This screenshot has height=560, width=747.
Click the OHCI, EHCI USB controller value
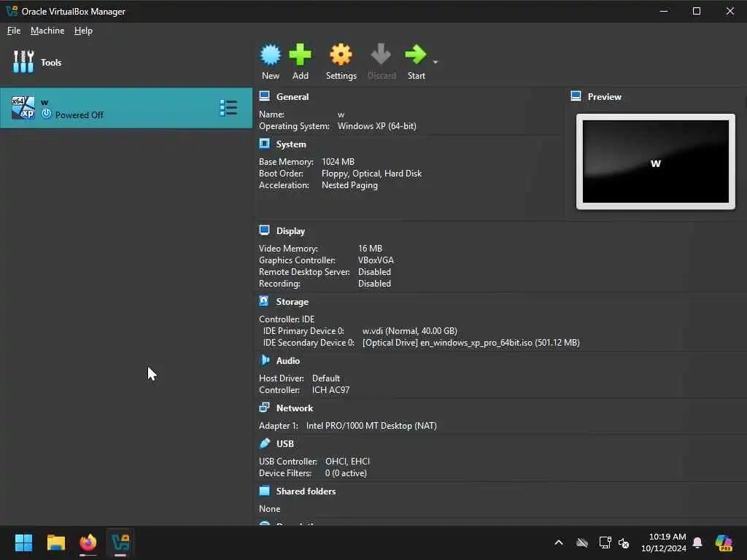348,462
